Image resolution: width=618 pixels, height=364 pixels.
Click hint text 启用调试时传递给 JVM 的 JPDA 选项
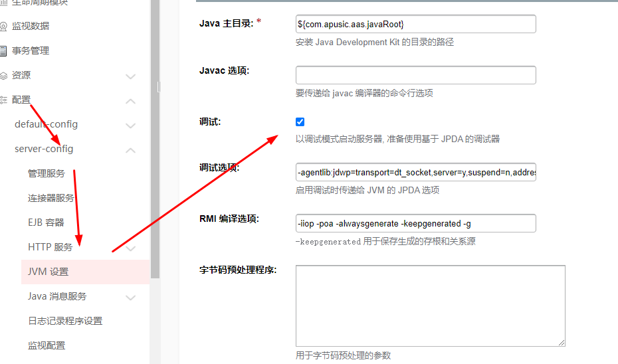367,190
